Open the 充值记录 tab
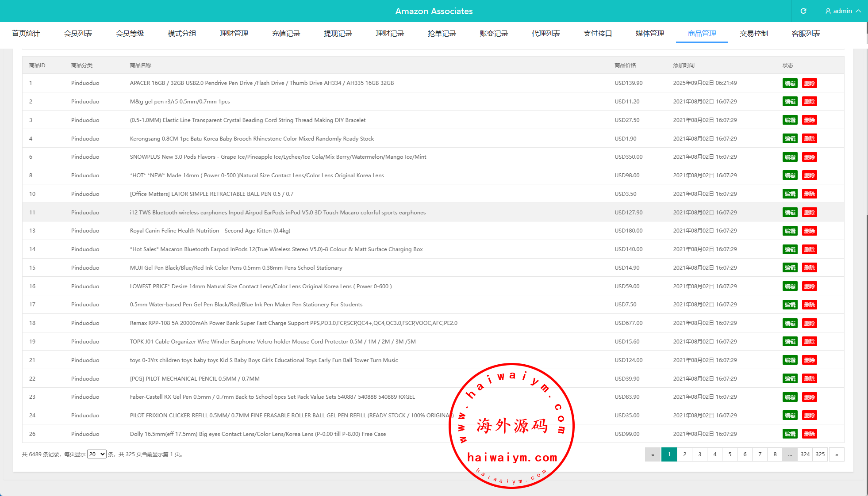The image size is (868, 496). (286, 34)
